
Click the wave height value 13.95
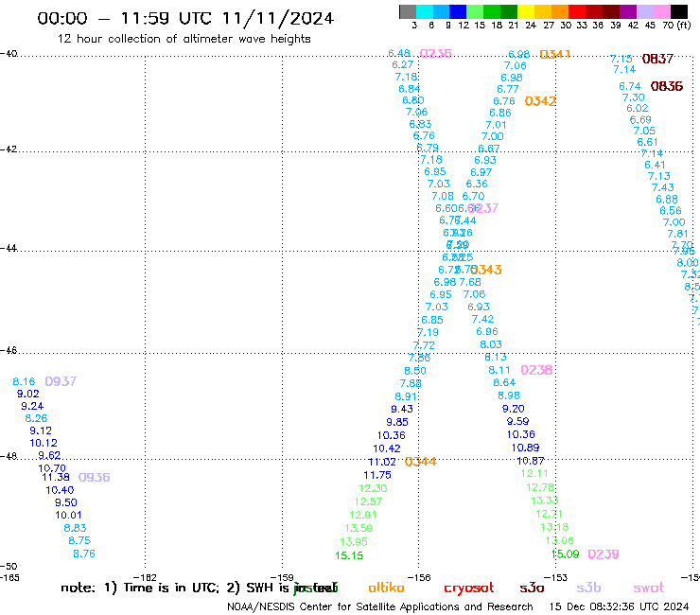(354, 542)
